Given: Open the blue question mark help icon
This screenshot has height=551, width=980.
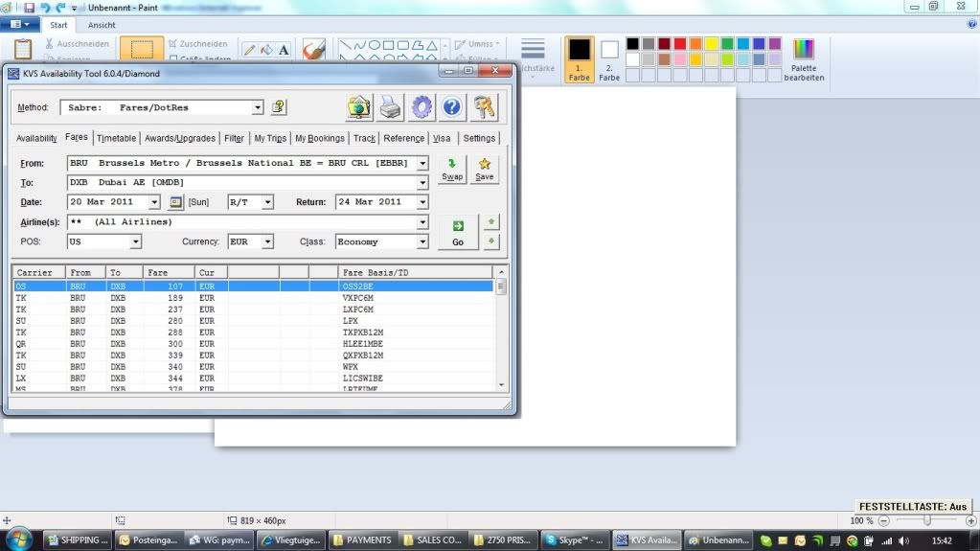Looking at the screenshot, I should click(x=452, y=107).
